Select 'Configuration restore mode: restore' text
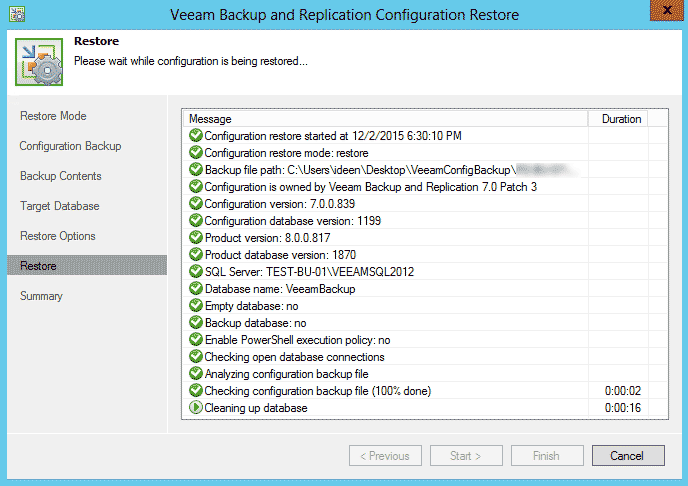Viewport: 688px width, 486px height. (287, 153)
